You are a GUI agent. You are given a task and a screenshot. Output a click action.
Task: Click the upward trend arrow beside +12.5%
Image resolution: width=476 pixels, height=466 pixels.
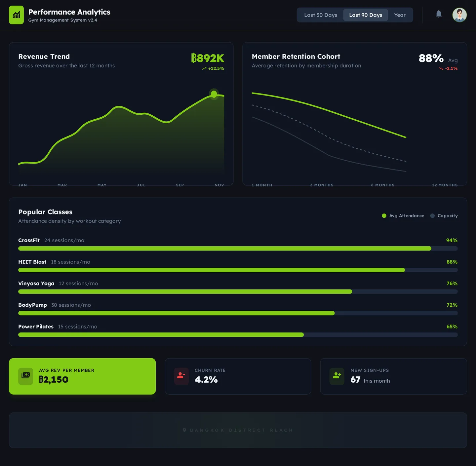(204, 68)
